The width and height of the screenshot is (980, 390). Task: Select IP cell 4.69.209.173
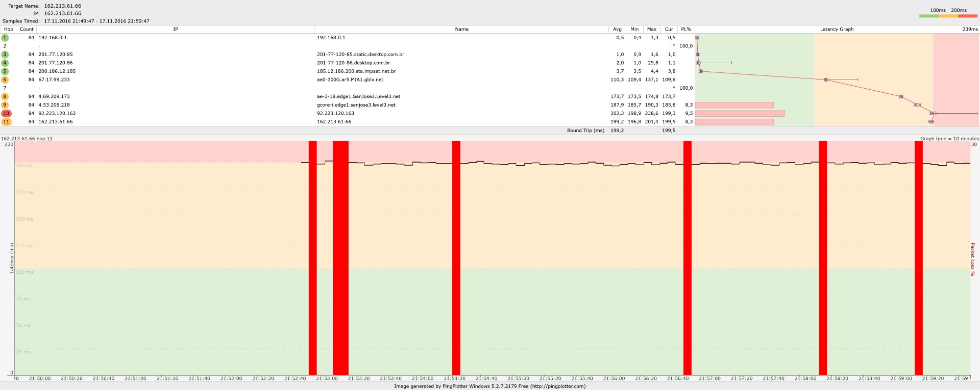click(x=54, y=97)
